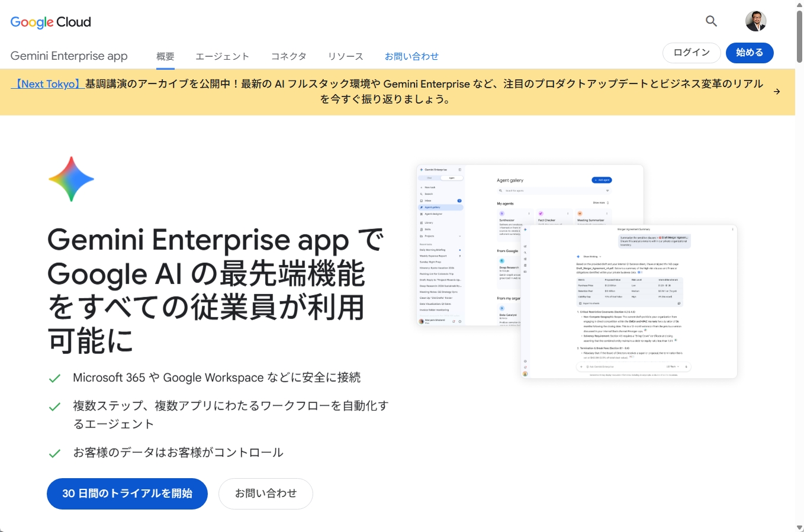Click the お客様のデータはお客様がコントロール text

click(x=178, y=453)
